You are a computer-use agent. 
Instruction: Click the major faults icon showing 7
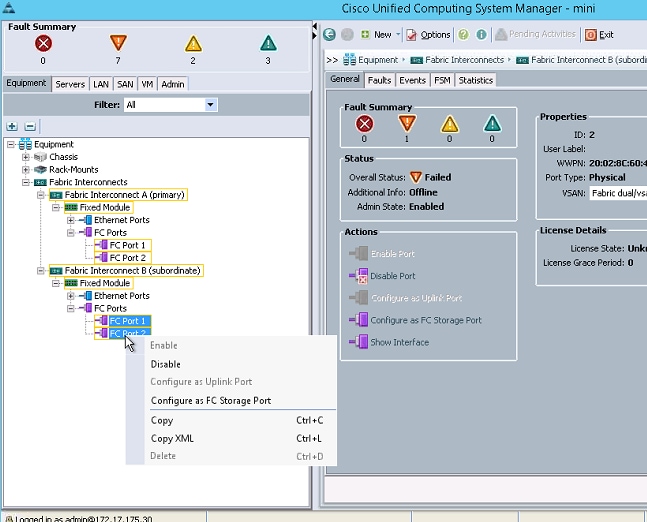(118, 43)
